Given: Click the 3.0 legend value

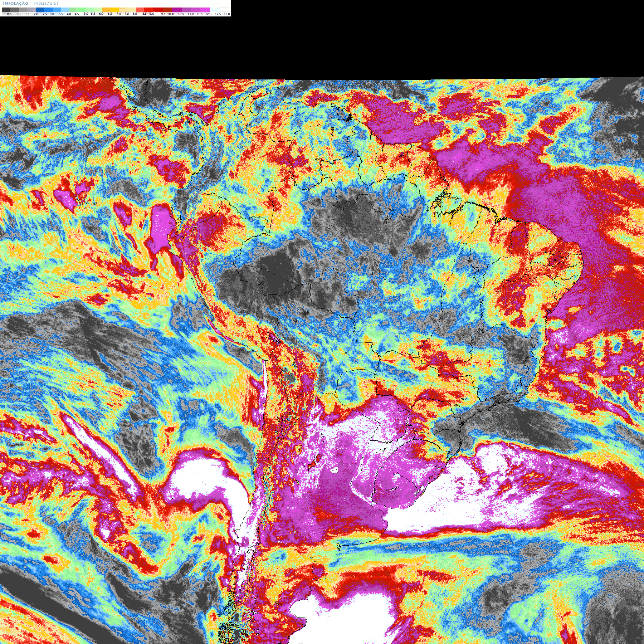Looking at the screenshot, I should pyautogui.click(x=52, y=14).
